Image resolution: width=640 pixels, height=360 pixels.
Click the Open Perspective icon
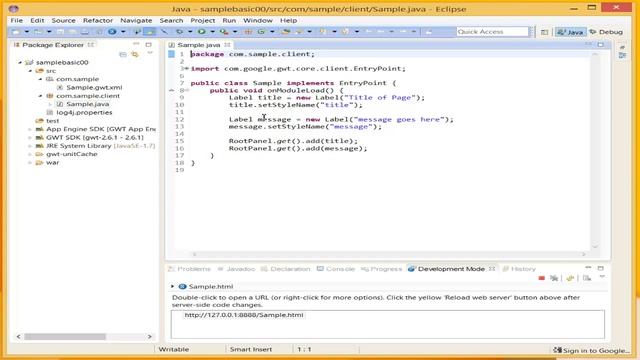point(544,32)
